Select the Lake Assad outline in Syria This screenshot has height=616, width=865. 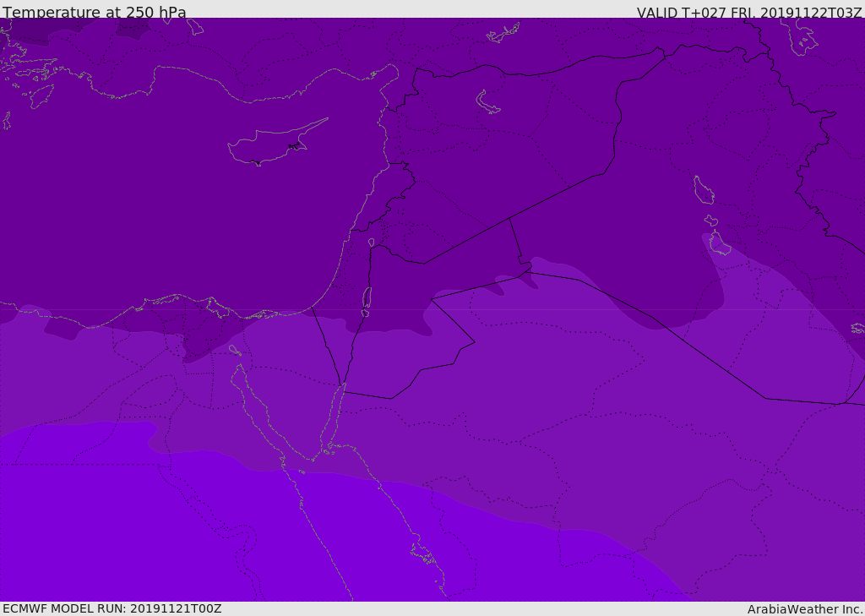(x=488, y=102)
